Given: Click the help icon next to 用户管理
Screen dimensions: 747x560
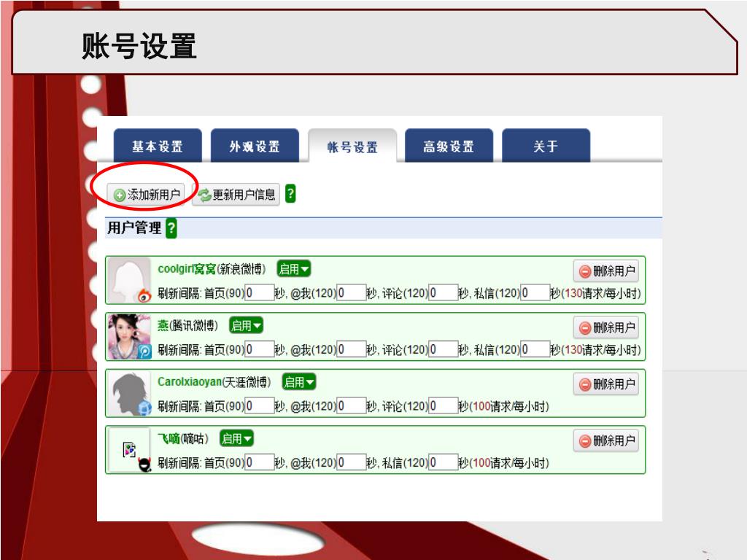Looking at the screenshot, I should click(x=171, y=227).
